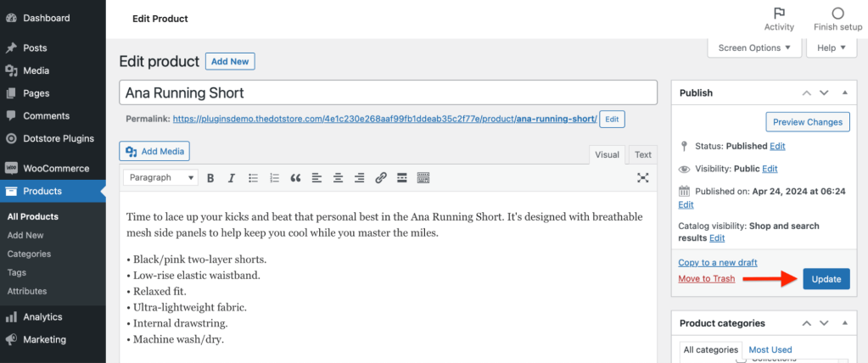Toggle the editor toolbar kitchen sink
868x363 pixels.
point(423,178)
